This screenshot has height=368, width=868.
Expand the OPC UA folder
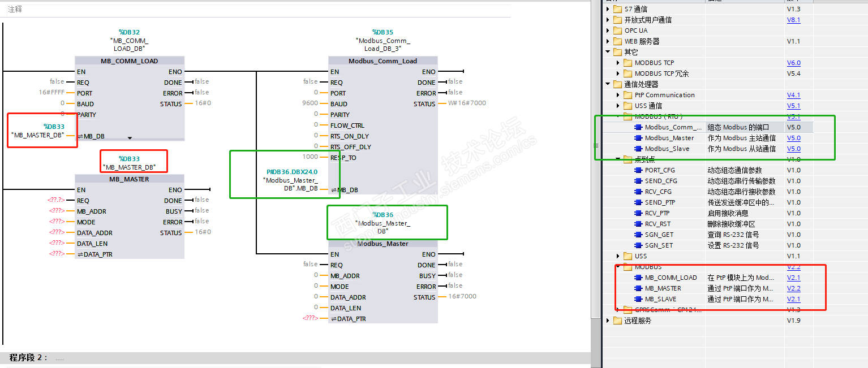point(608,31)
